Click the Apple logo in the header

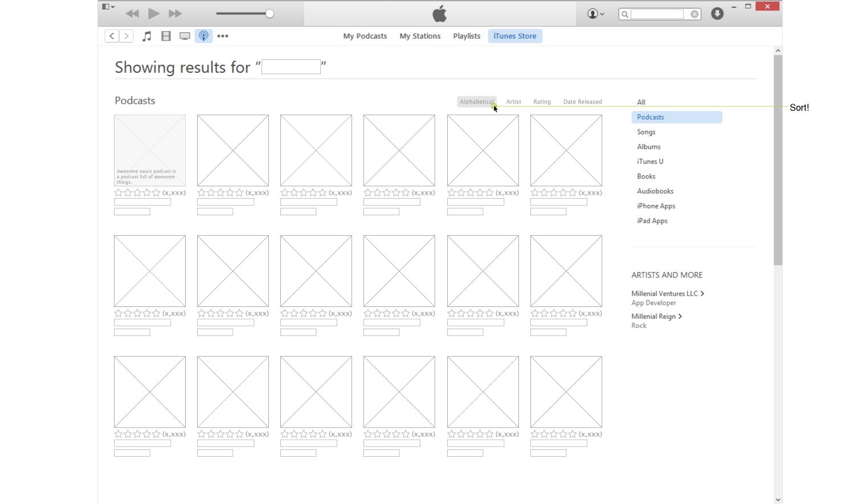440,13
